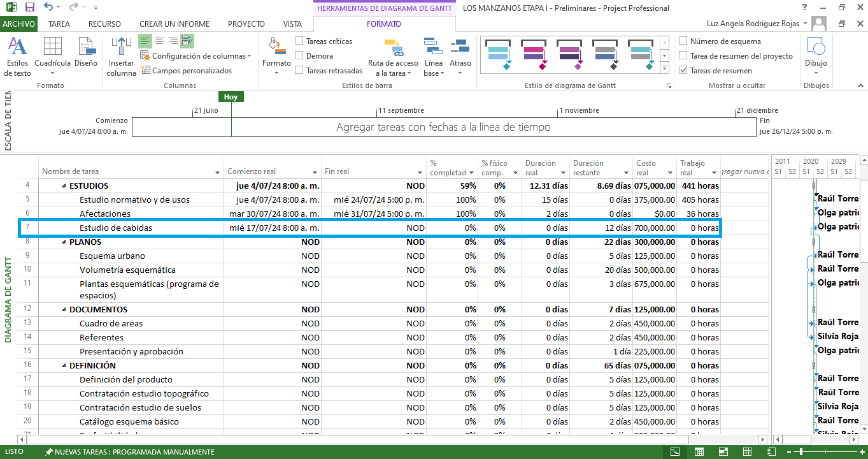Viewport: 868px width, 459px height.
Task: Open the Comienzo real column filter arrow
Action: (315, 173)
